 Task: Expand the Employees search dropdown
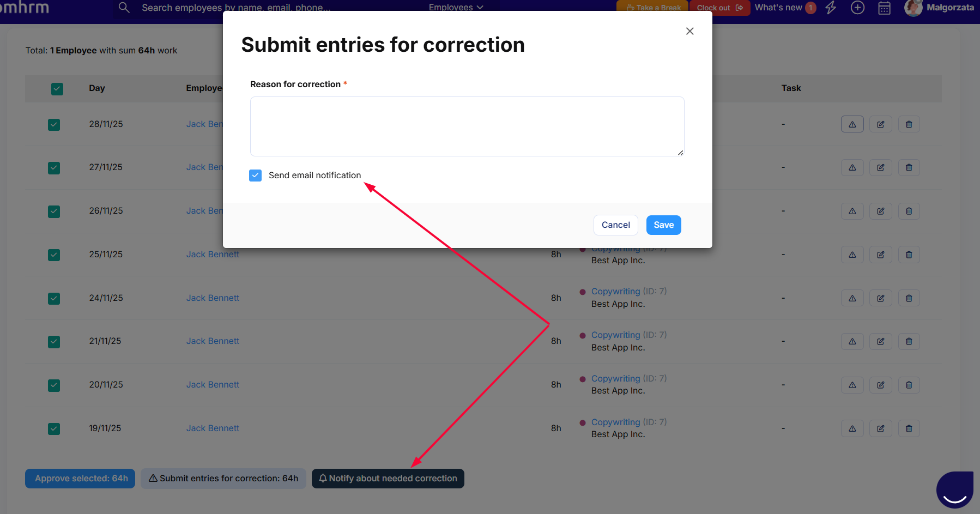point(456,8)
